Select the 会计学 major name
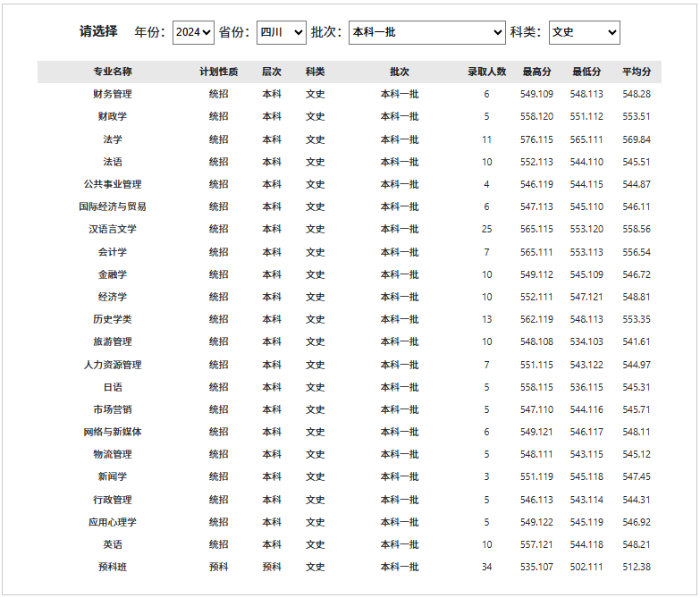The height and width of the screenshot is (598, 700). pyautogui.click(x=113, y=252)
